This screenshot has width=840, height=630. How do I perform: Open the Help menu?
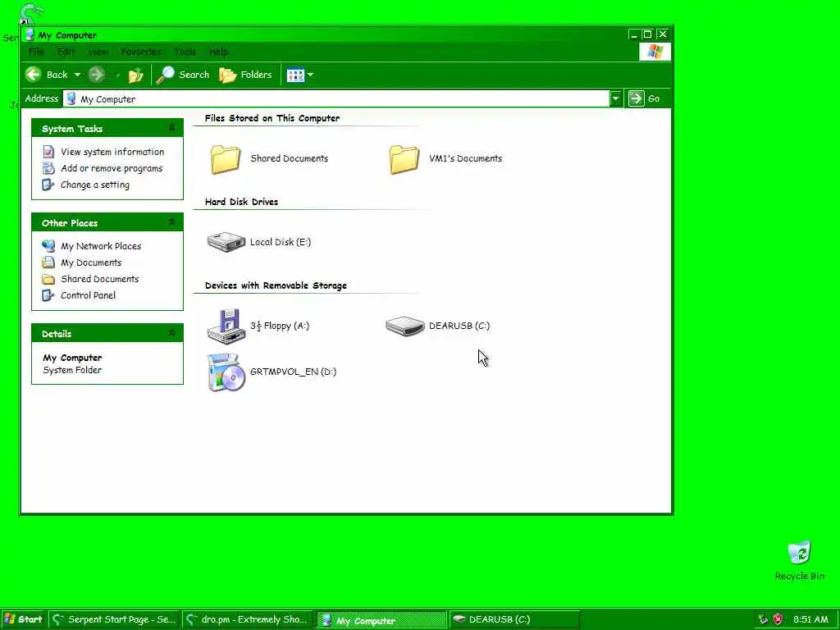[x=218, y=52]
